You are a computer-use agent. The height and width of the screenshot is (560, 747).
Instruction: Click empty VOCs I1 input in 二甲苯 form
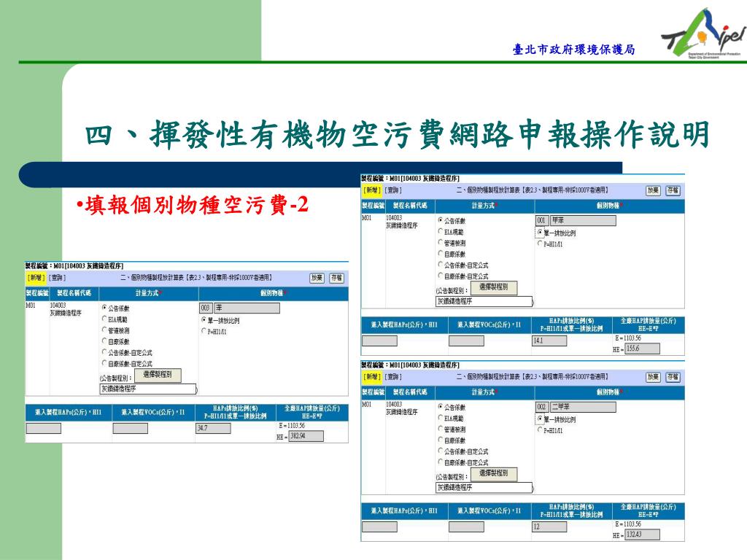pyautogui.click(x=466, y=526)
